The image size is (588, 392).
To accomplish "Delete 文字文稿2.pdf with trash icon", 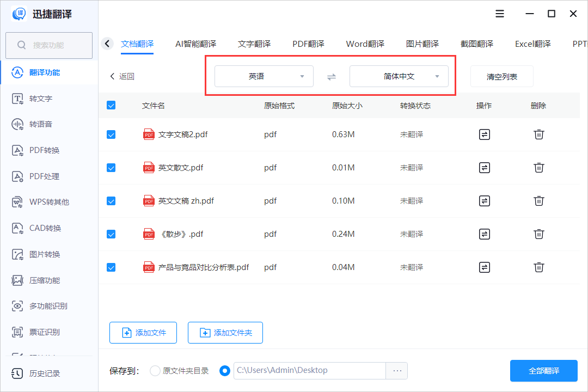I will 539,134.
